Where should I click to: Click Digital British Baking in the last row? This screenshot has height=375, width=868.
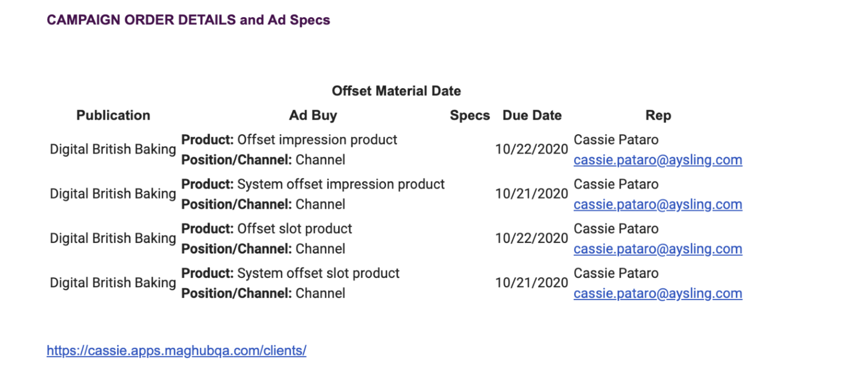(113, 283)
